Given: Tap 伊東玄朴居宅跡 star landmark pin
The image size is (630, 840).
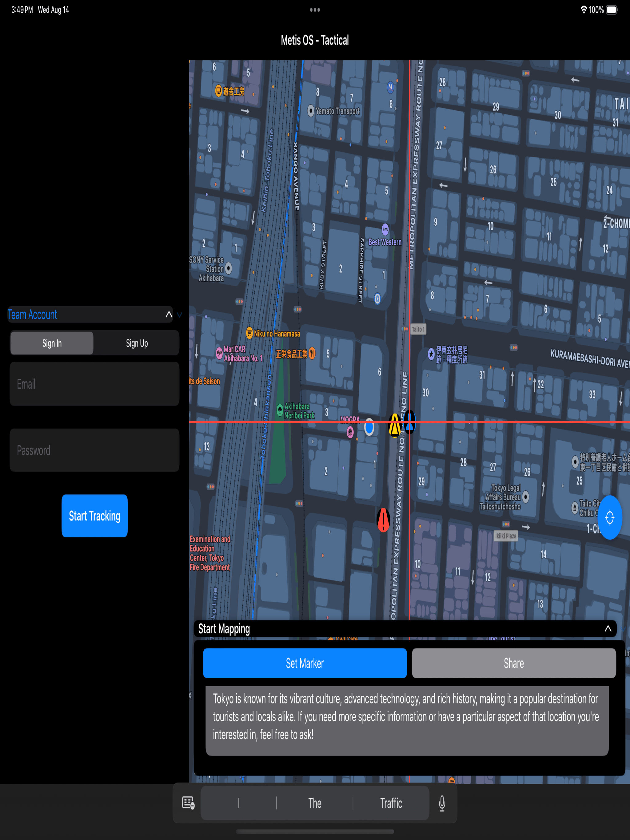Looking at the screenshot, I should [431, 354].
